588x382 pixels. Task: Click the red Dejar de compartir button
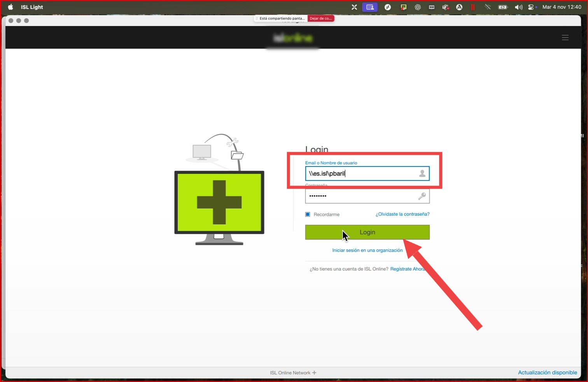pos(320,18)
